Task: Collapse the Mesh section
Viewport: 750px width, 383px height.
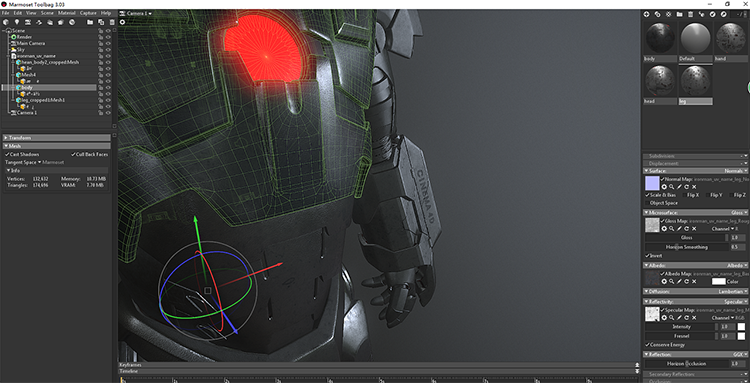Action: (x=56, y=146)
